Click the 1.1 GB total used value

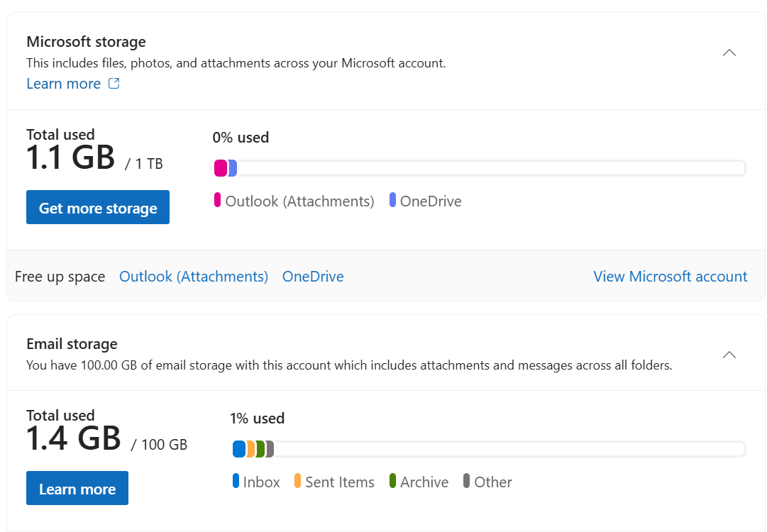(70, 157)
